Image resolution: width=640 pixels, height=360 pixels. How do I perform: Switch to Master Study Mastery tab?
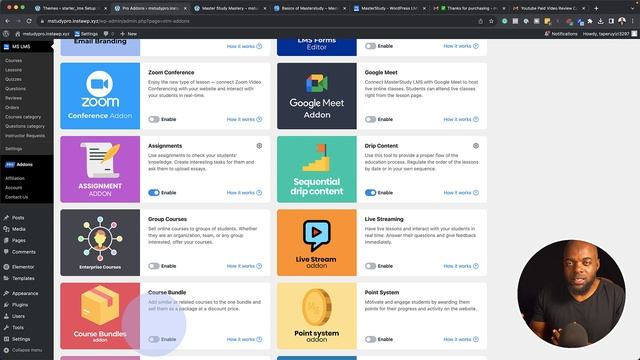pos(231,8)
